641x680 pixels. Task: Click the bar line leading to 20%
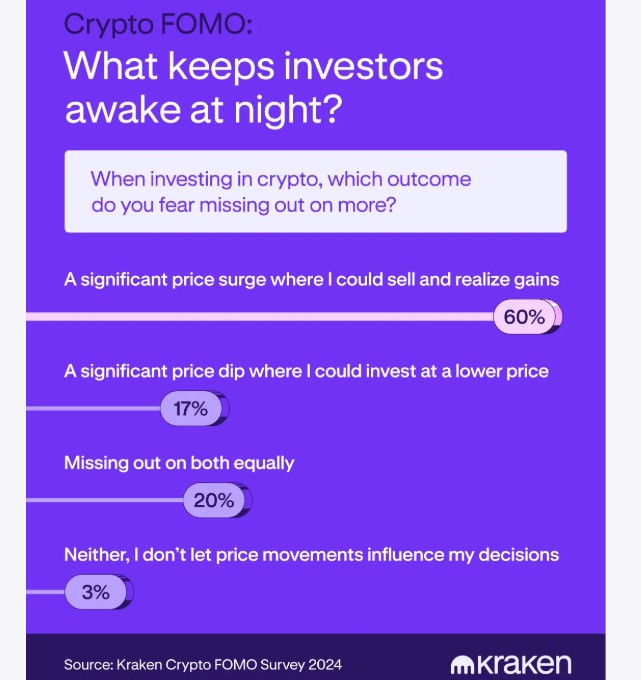pyautogui.click(x=105, y=500)
